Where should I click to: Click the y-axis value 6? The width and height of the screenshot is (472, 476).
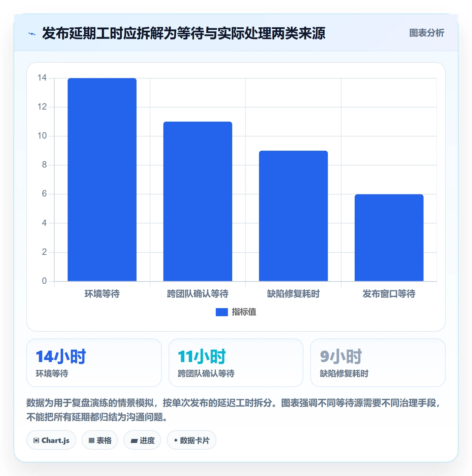click(x=44, y=194)
